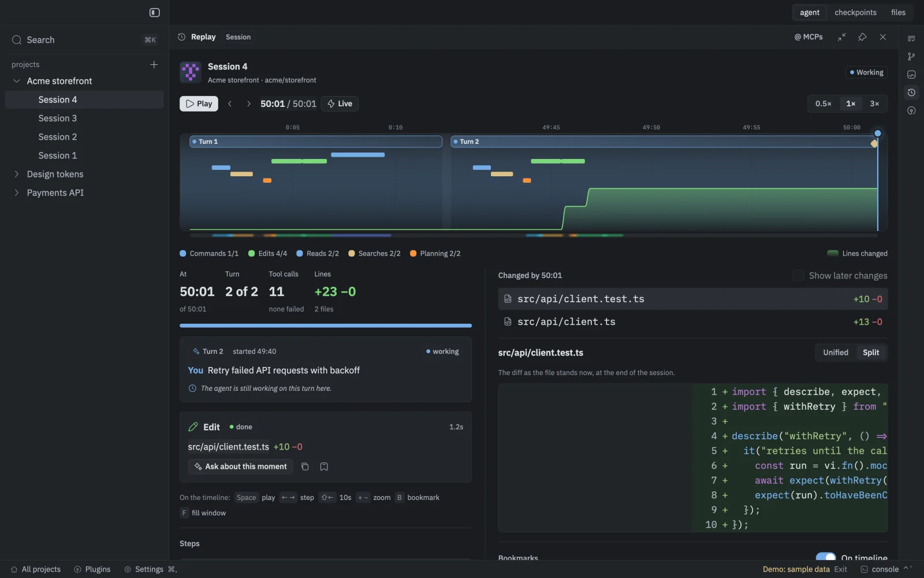
Task: Open the plug connections icon in right rail
Action: pos(911,110)
